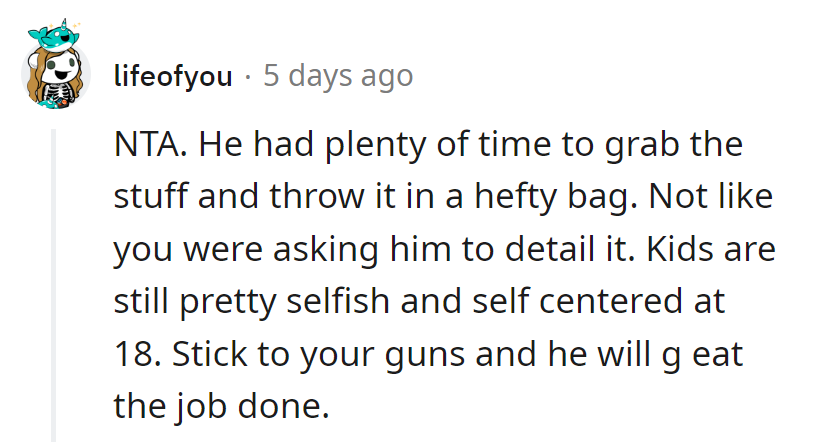Screen dimensions: 824x442
Task: Collapse thread using the vertical comment line
Action: coord(53,290)
